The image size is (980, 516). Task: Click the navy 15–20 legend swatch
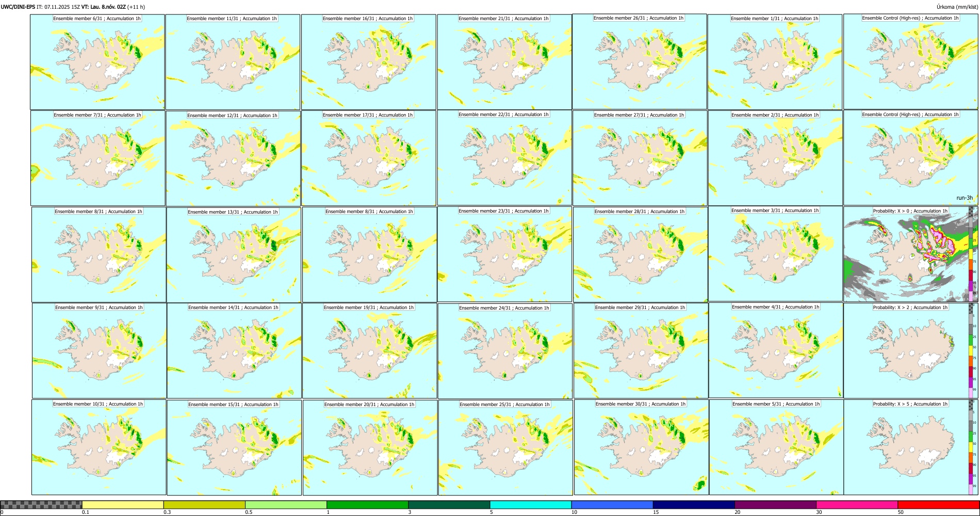tap(694, 505)
